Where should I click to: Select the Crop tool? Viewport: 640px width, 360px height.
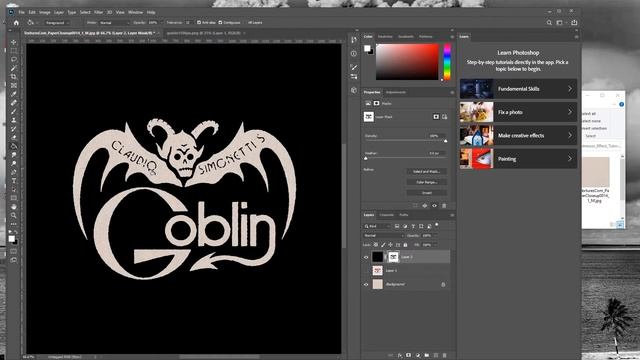(x=13, y=77)
